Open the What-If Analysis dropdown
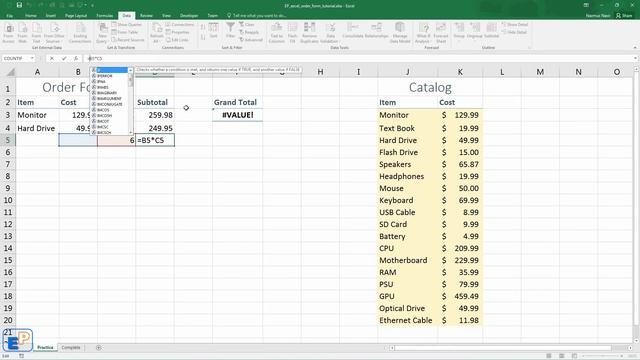 tap(423, 33)
